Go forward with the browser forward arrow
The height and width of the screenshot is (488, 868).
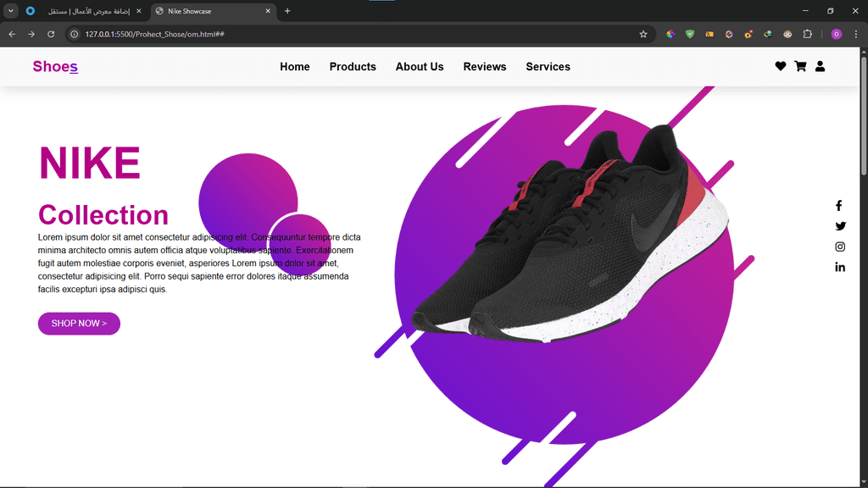31,34
